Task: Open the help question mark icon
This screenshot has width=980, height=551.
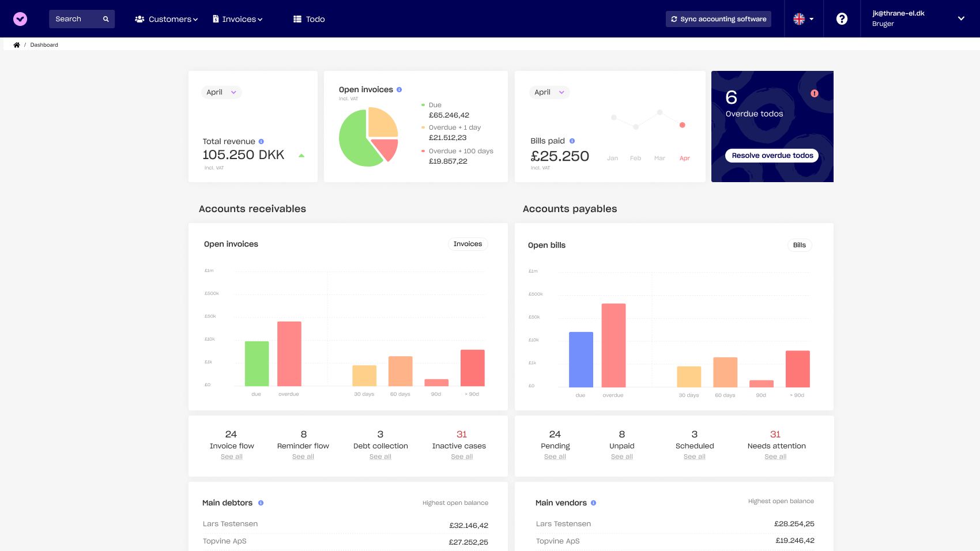Action: [x=842, y=19]
